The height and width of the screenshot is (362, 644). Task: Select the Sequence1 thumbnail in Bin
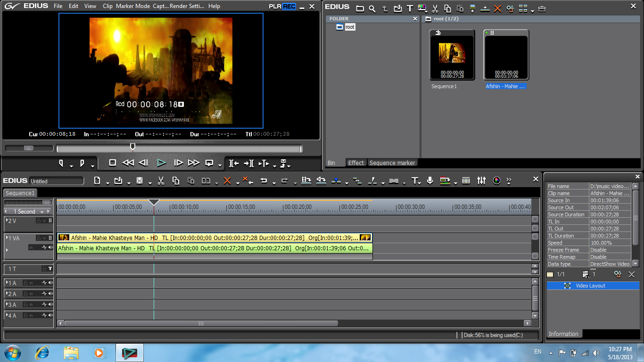coord(452,55)
